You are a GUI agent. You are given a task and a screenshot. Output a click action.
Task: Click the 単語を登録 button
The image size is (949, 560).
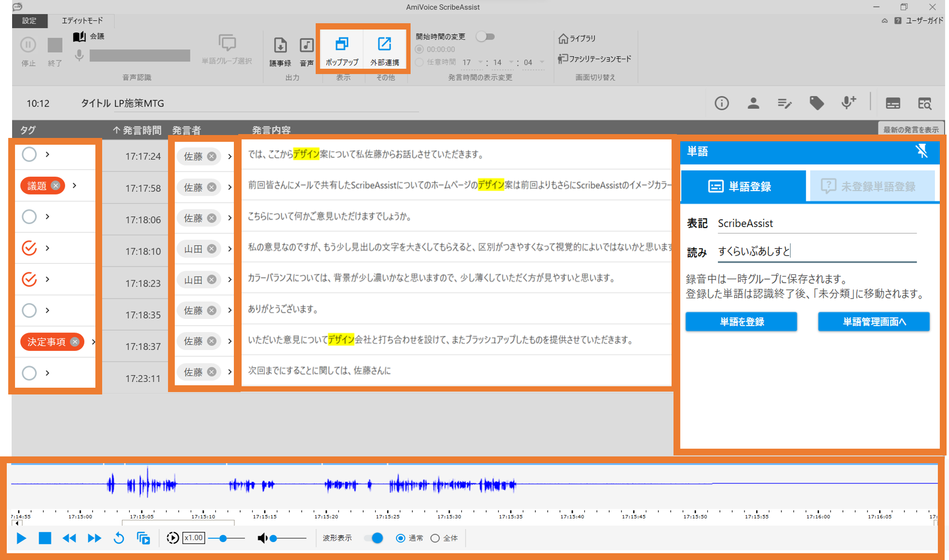click(x=741, y=322)
